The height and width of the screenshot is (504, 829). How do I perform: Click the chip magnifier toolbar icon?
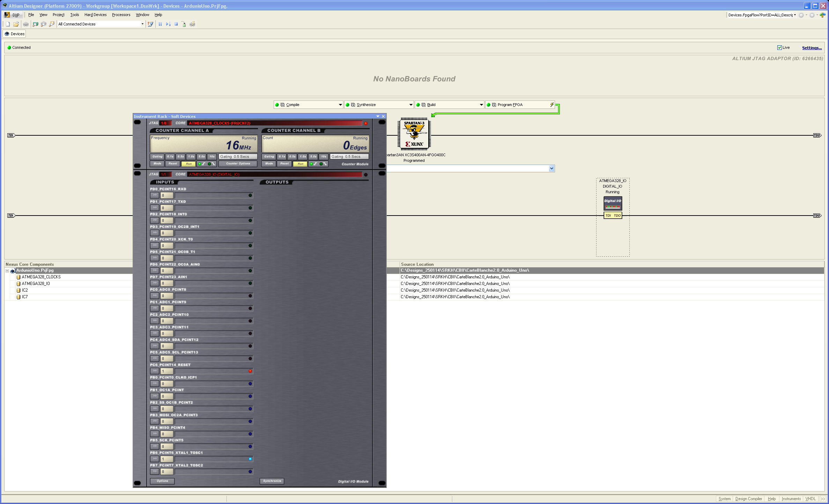[x=44, y=24]
